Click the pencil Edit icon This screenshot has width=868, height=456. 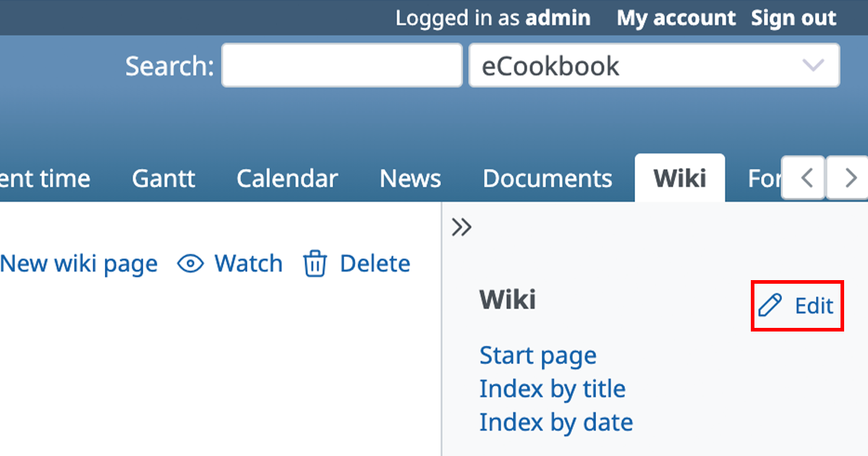770,306
